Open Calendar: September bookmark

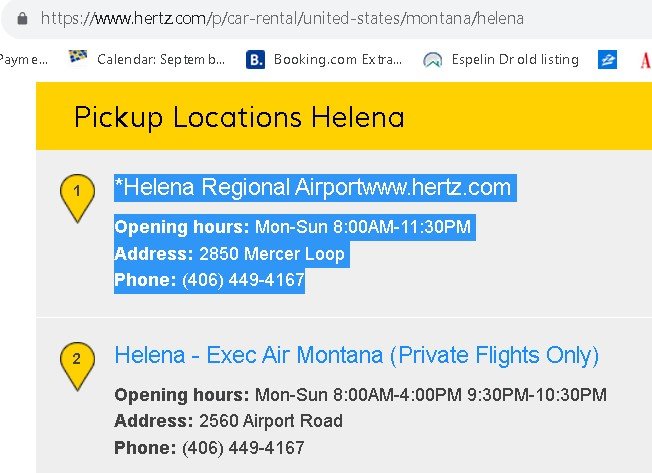pyautogui.click(x=160, y=60)
